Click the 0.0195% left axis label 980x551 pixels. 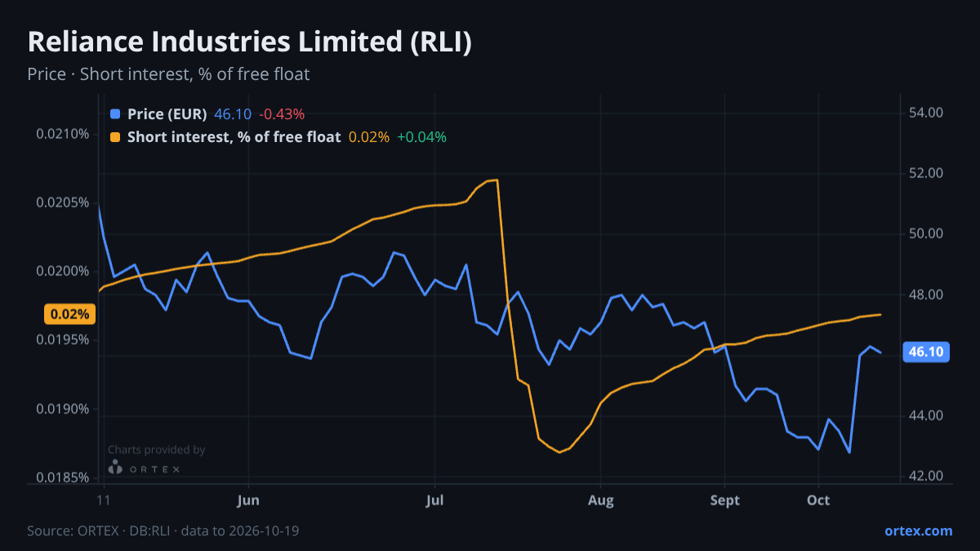(x=63, y=340)
